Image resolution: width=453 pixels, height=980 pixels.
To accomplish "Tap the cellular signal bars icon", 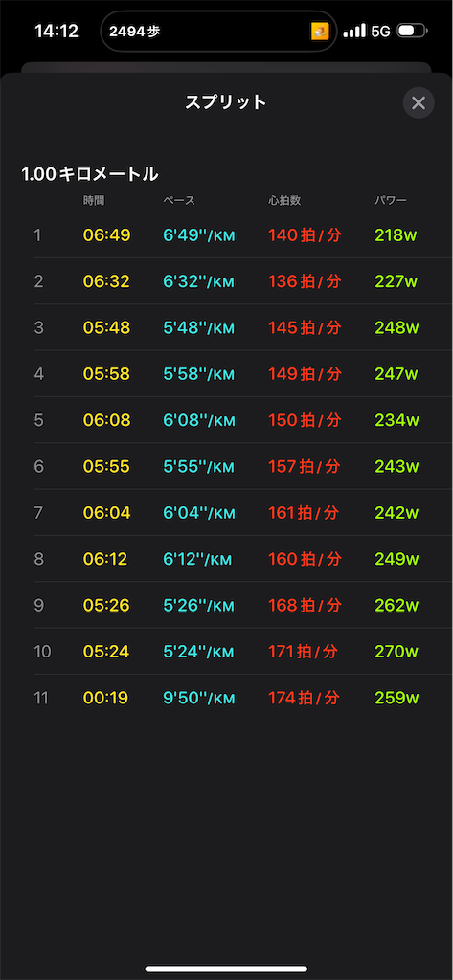I will [354, 31].
